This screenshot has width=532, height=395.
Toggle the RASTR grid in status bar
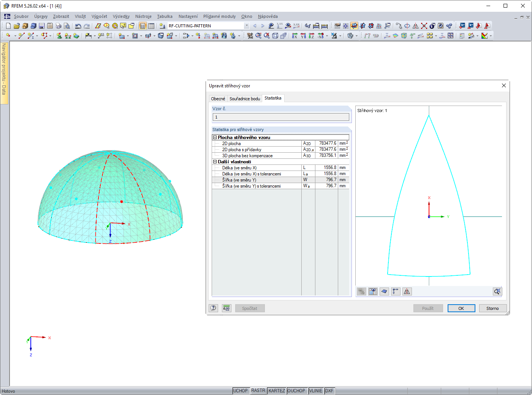tap(258, 391)
